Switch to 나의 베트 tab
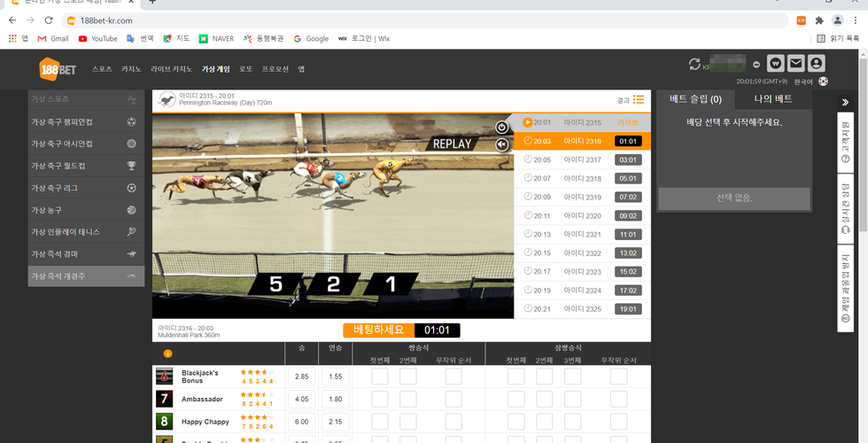The height and width of the screenshot is (443, 868). pyautogui.click(x=773, y=99)
